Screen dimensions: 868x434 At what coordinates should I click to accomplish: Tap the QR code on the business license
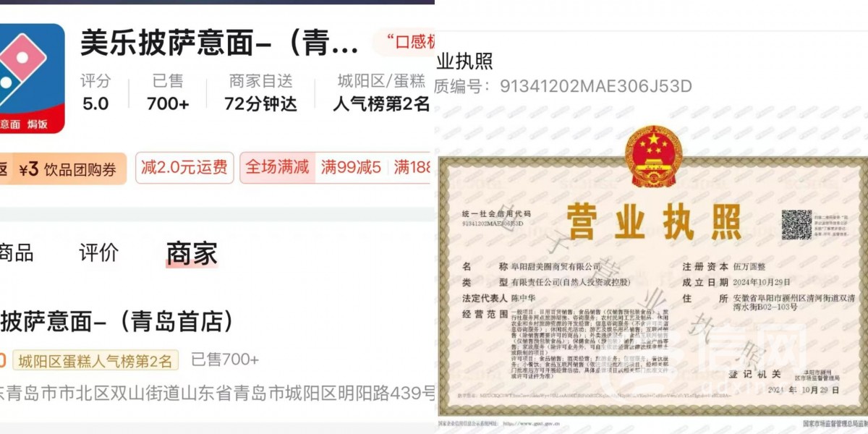pos(796,224)
